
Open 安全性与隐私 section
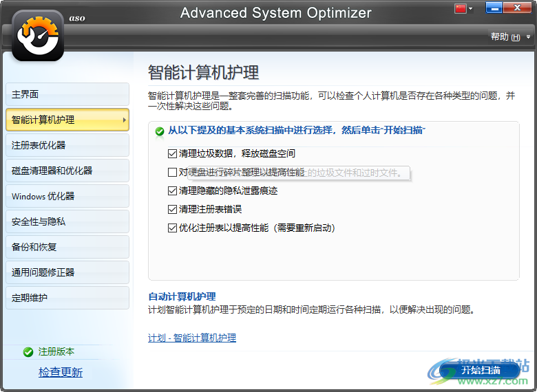click(x=67, y=221)
